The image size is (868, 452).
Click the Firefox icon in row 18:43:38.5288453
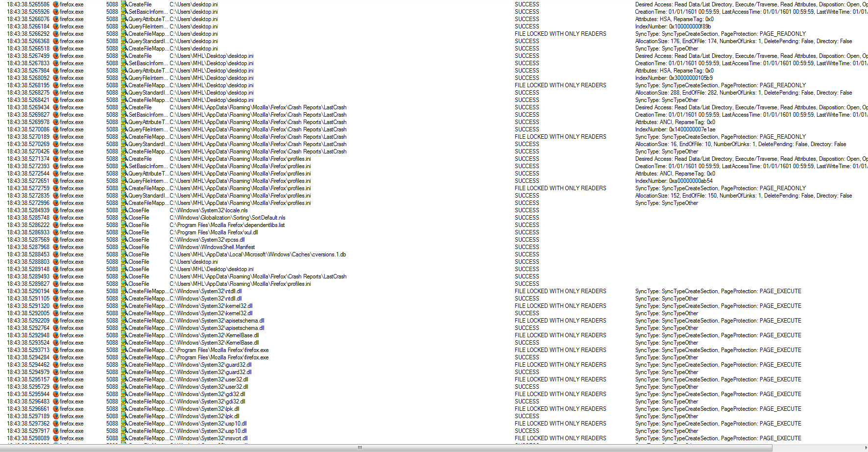coord(56,254)
